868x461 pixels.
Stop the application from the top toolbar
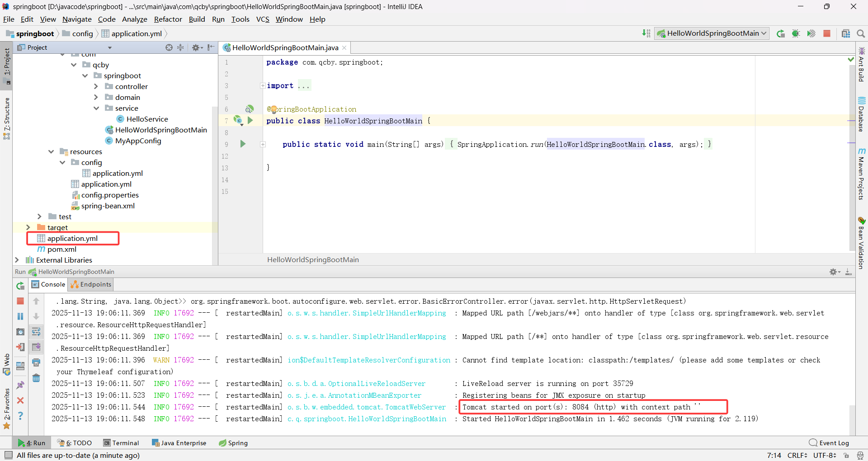[x=827, y=33]
